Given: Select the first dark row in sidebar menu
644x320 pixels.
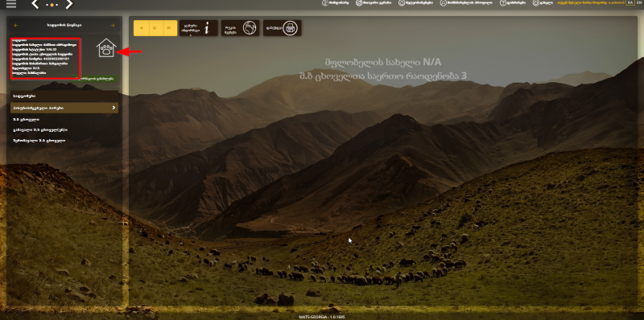Looking at the screenshot, I should coord(64,96).
